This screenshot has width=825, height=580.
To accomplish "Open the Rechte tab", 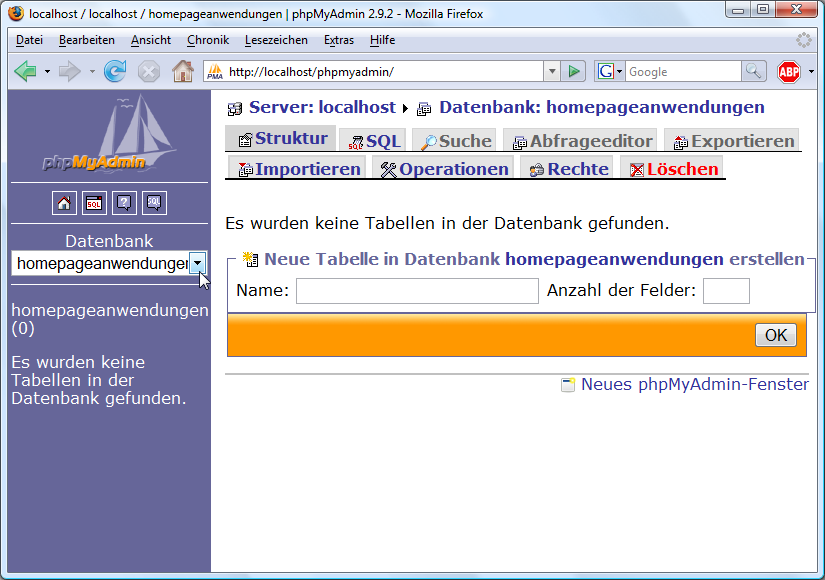I will pos(567,168).
